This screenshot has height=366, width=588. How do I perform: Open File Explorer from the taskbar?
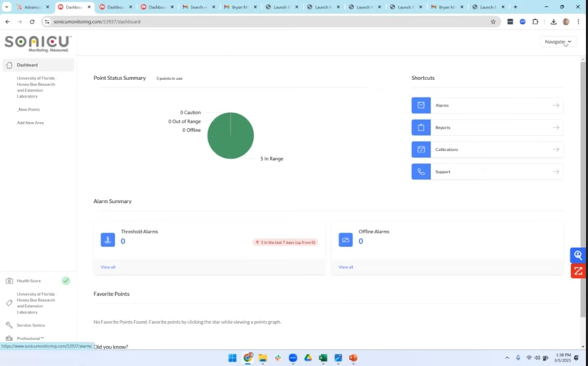[263, 358]
